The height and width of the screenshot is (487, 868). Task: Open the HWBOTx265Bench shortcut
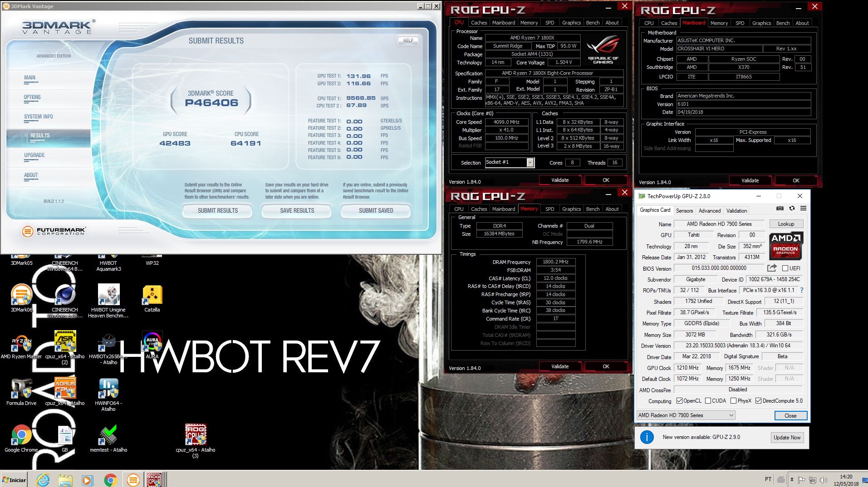click(x=108, y=347)
